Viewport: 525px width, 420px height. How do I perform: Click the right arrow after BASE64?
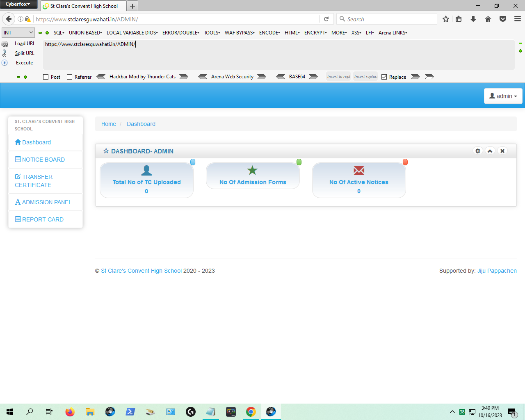pyautogui.click(x=313, y=77)
